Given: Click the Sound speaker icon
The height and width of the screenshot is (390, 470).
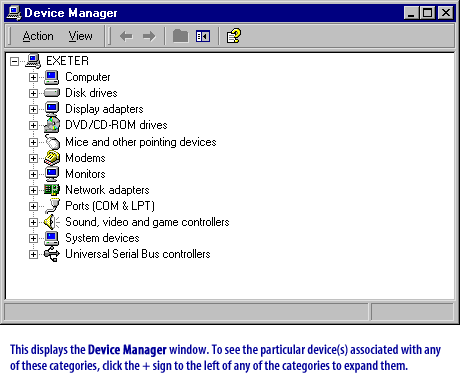Looking at the screenshot, I should point(52,222).
